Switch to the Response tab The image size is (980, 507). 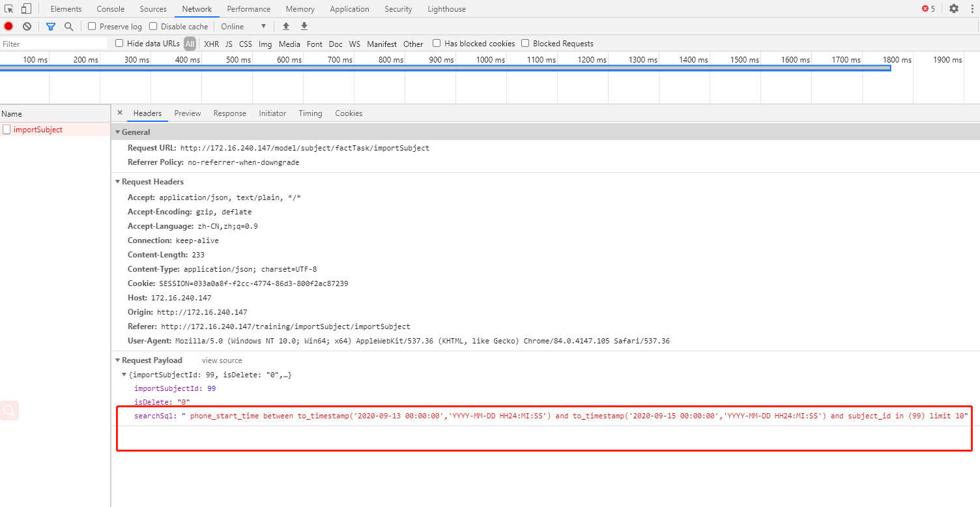(230, 113)
